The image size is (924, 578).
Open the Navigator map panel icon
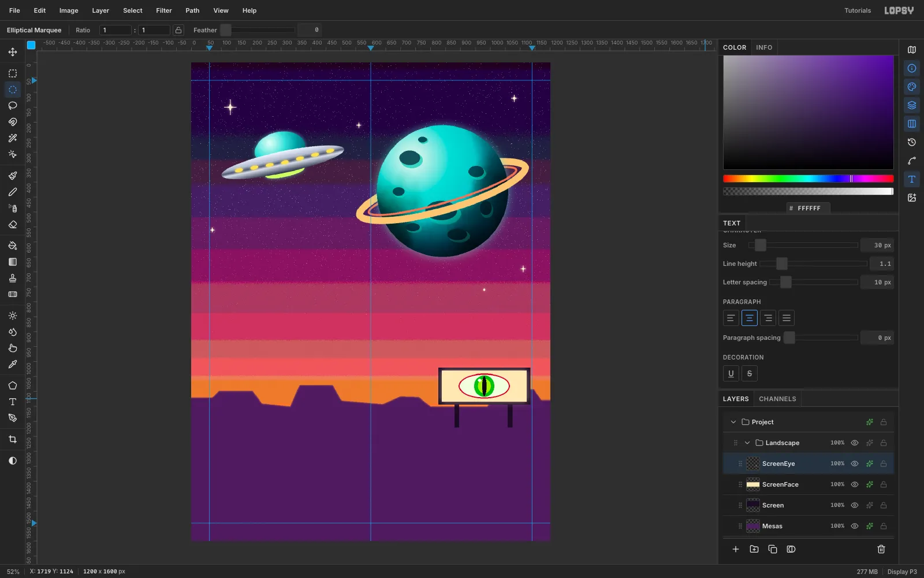click(x=912, y=50)
